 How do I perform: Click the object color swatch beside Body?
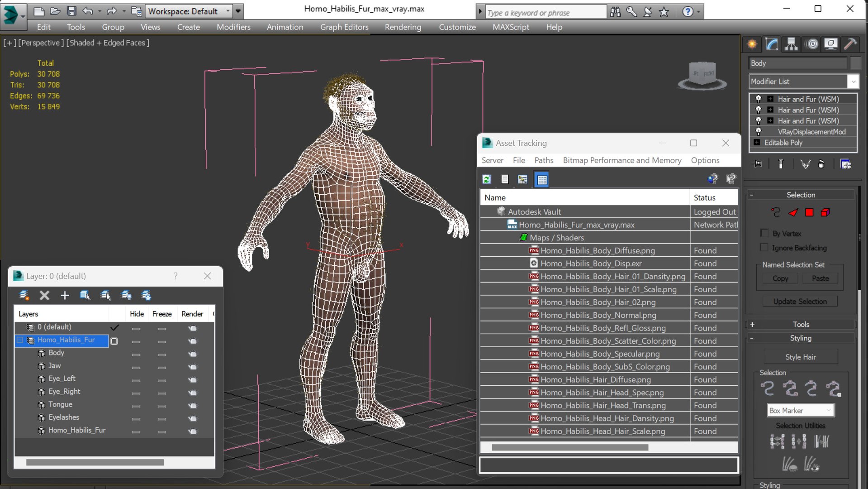[855, 63]
